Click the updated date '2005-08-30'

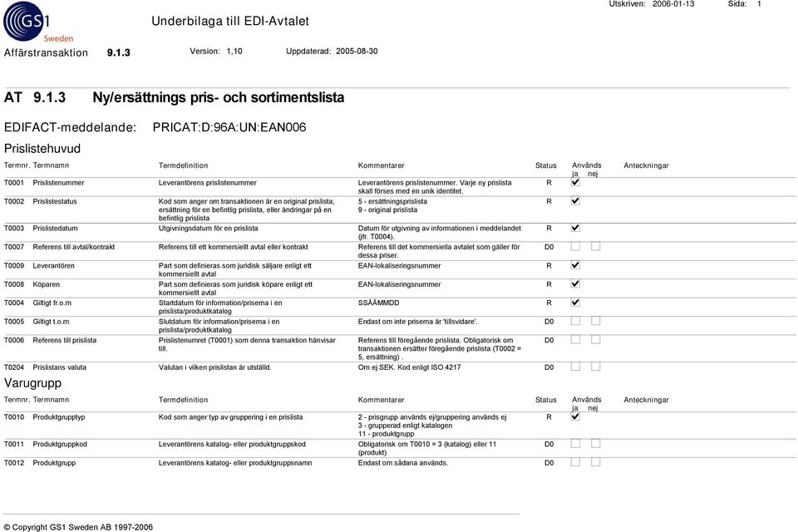click(357, 51)
